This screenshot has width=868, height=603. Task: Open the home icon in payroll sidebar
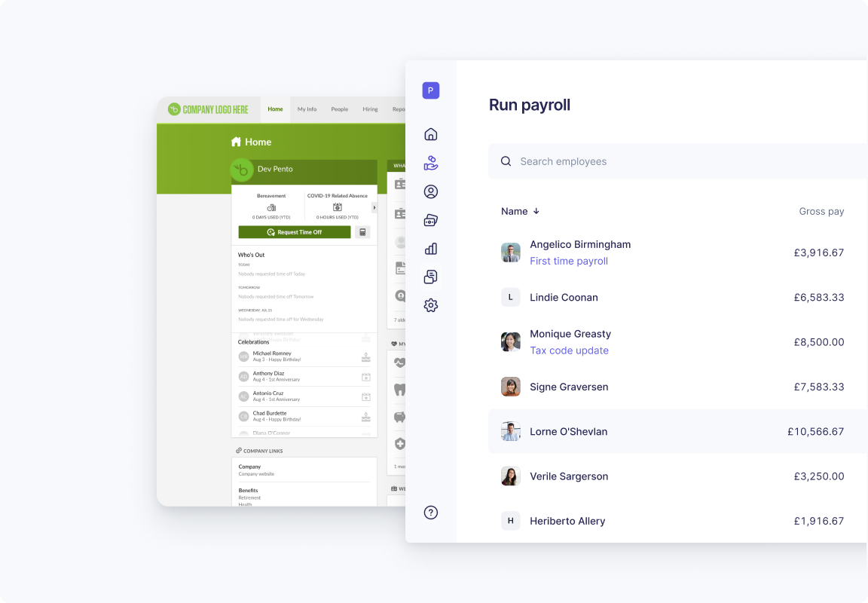(x=431, y=135)
